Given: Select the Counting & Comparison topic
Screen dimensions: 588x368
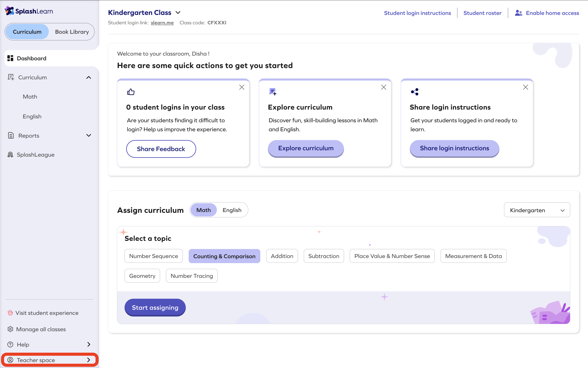Looking at the screenshot, I should point(225,256).
